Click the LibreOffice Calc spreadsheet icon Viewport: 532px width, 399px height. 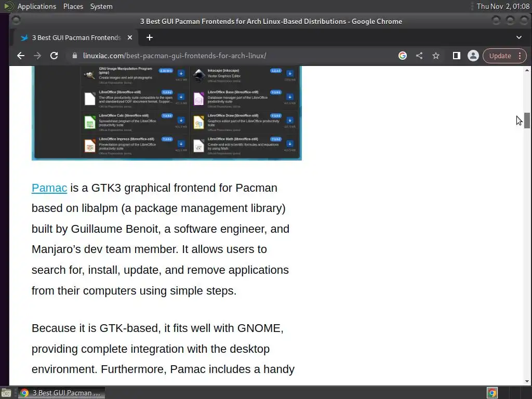[90, 123]
